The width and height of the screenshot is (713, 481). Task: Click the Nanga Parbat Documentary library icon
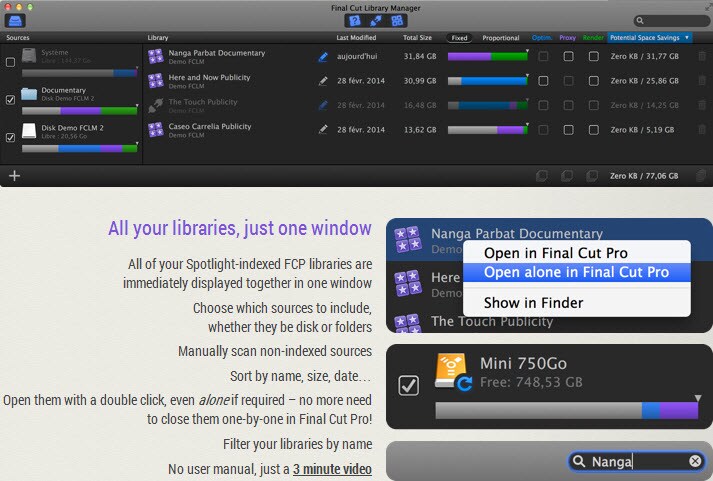(x=156, y=56)
